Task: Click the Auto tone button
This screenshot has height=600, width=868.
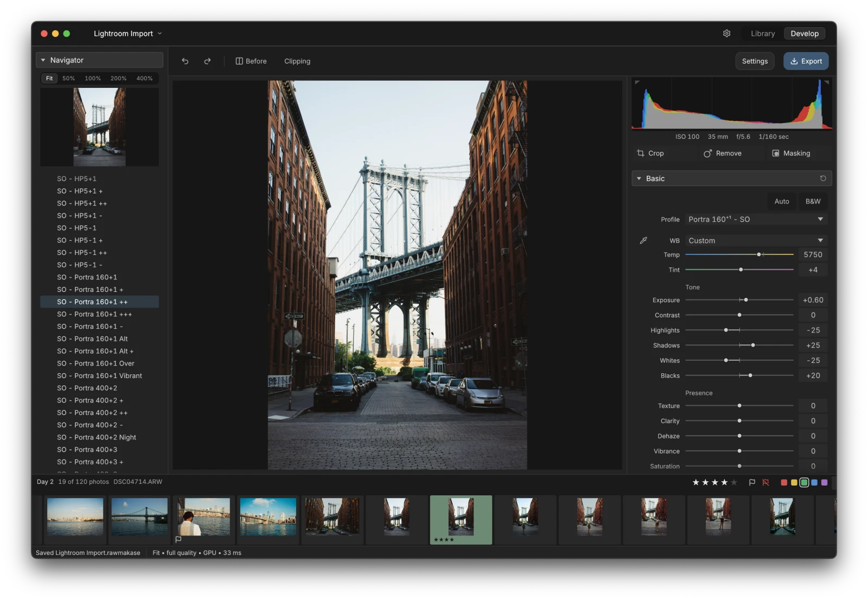Action: pyautogui.click(x=782, y=201)
